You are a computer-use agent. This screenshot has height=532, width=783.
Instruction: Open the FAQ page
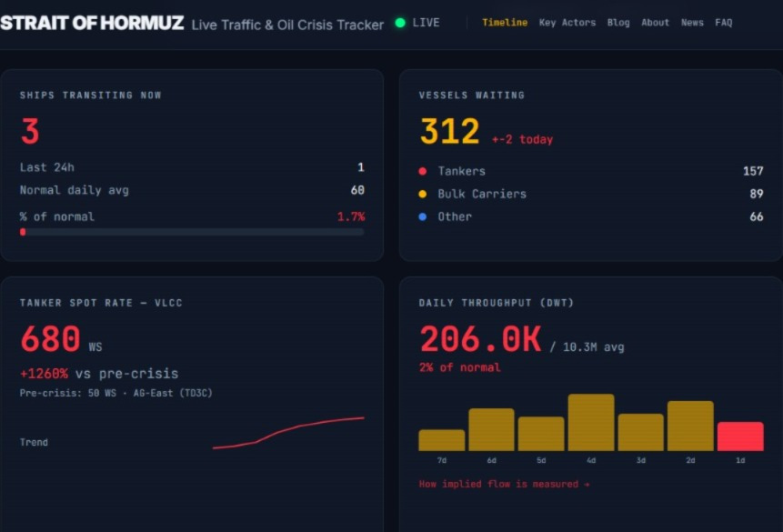724,23
